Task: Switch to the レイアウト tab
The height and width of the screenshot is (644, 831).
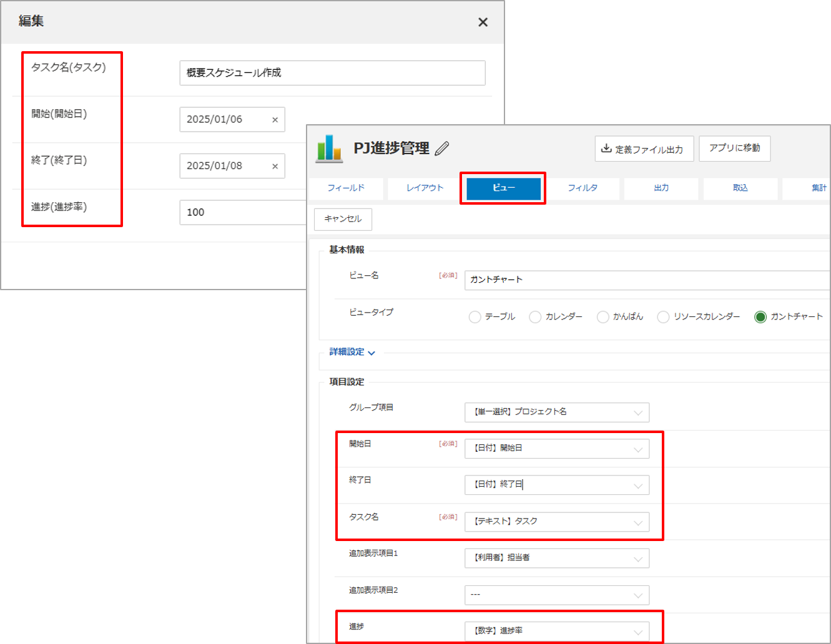Action: click(425, 188)
